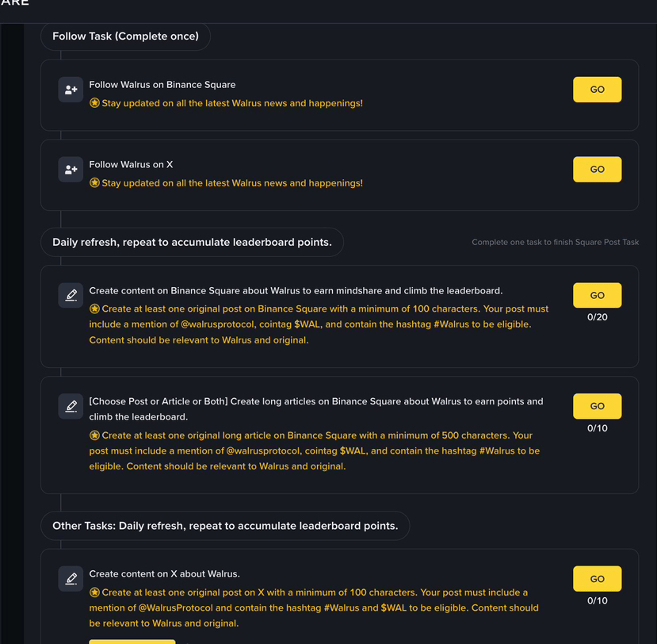The width and height of the screenshot is (657, 644).
Task: Click the follow icon beside Follow Walrus on X
Action: tap(71, 170)
